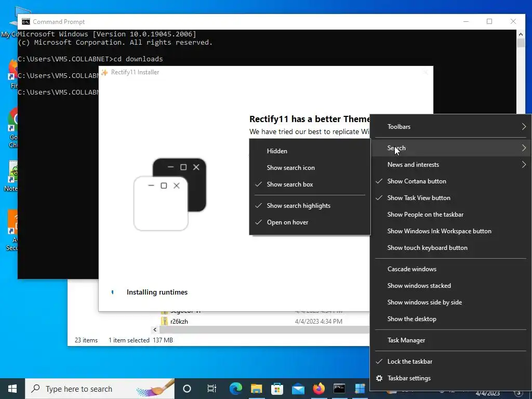Choose Show windows side by side
Image resolution: width=532 pixels, height=399 pixels.
451,302
